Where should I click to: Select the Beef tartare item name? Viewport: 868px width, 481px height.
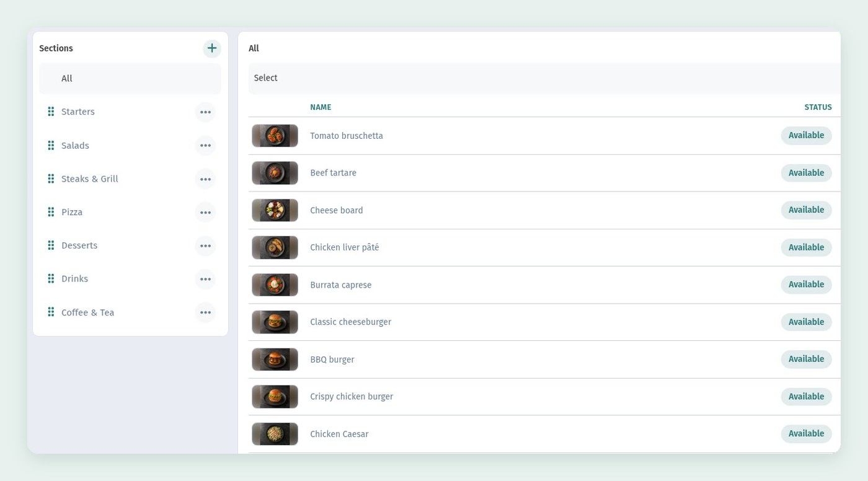(333, 173)
